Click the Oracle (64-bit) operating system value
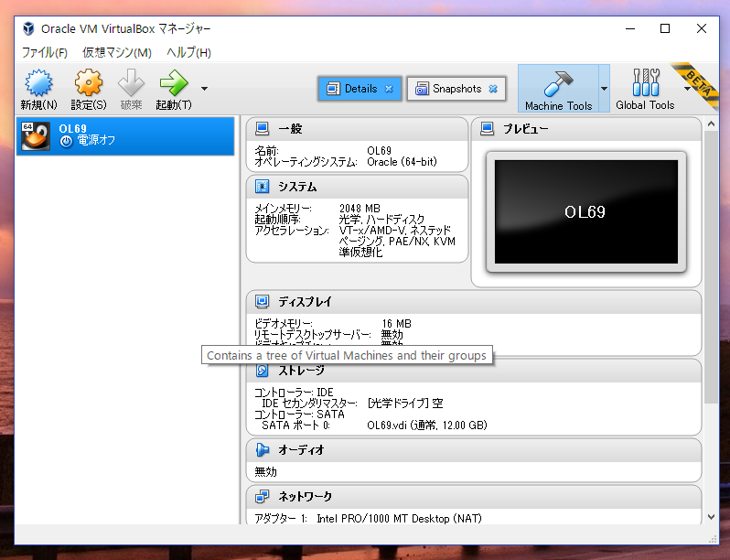Screen dimensions: 730x560 pos(402,162)
